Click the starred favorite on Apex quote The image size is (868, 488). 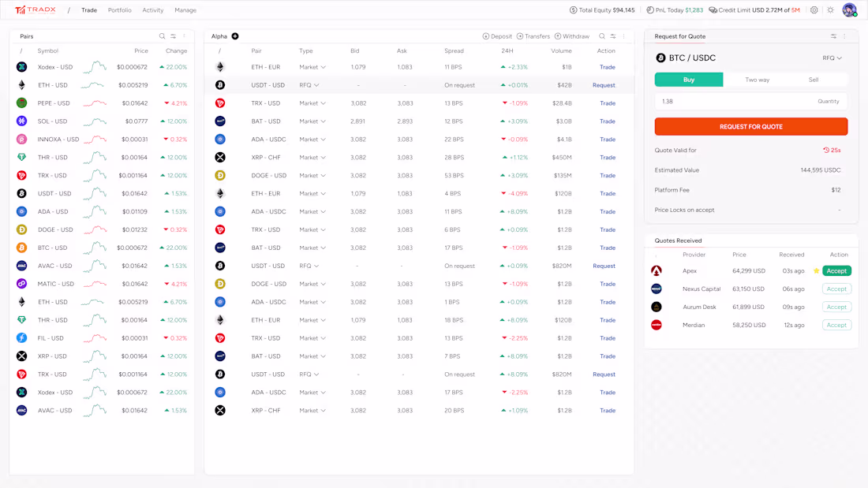click(816, 270)
